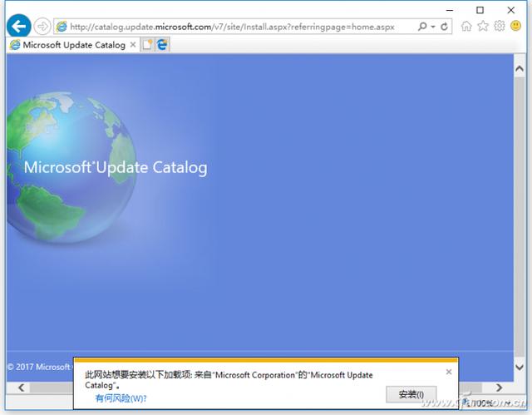The width and height of the screenshot is (532, 415).
Task: Close the Microsoft Update Catalog tab
Action: pos(133,45)
